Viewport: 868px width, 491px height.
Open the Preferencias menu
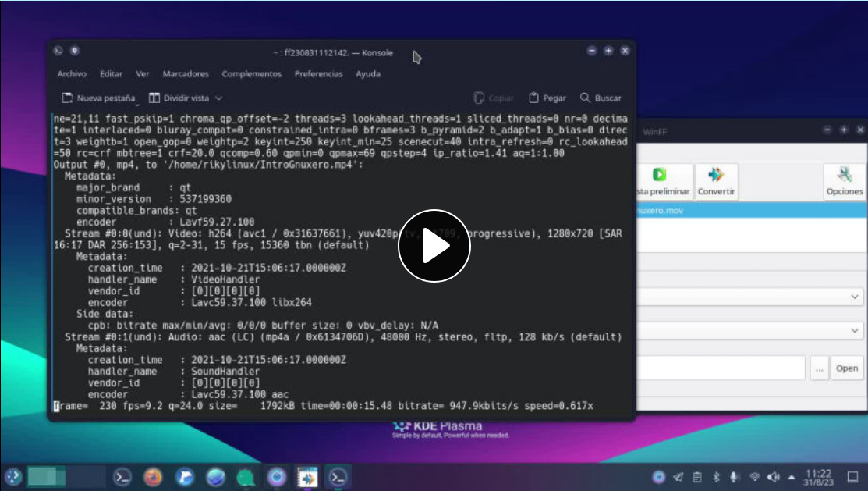(x=318, y=73)
